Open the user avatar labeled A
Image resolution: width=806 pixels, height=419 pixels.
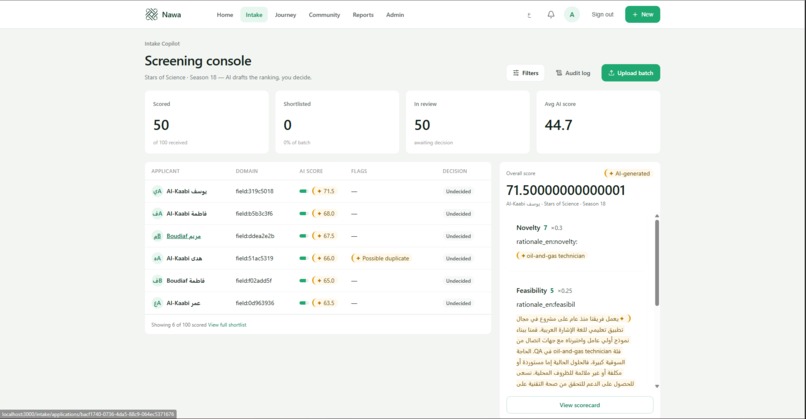tap(572, 14)
